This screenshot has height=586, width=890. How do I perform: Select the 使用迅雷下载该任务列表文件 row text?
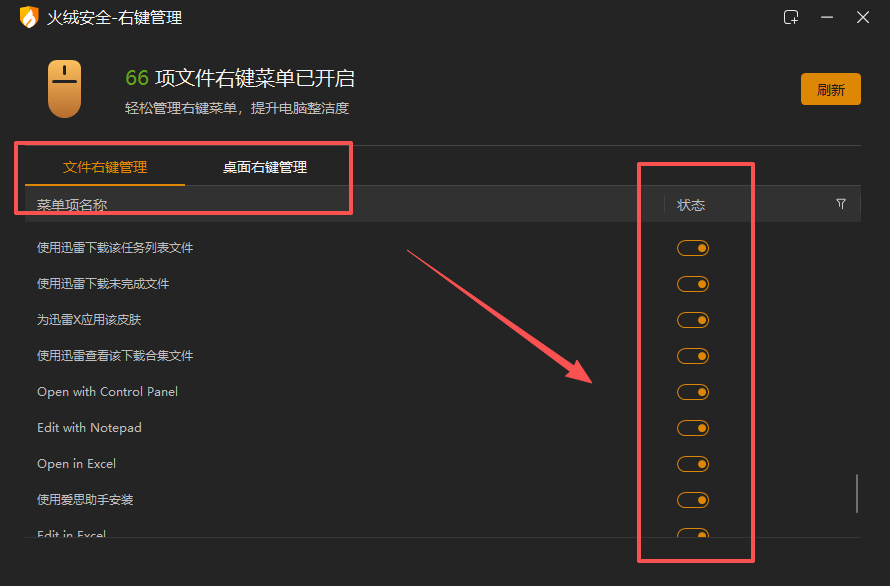115,248
